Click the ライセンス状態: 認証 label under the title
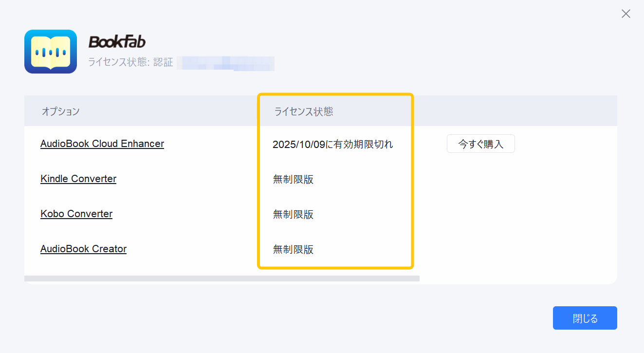The height and width of the screenshot is (353, 644). tap(130, 63)
